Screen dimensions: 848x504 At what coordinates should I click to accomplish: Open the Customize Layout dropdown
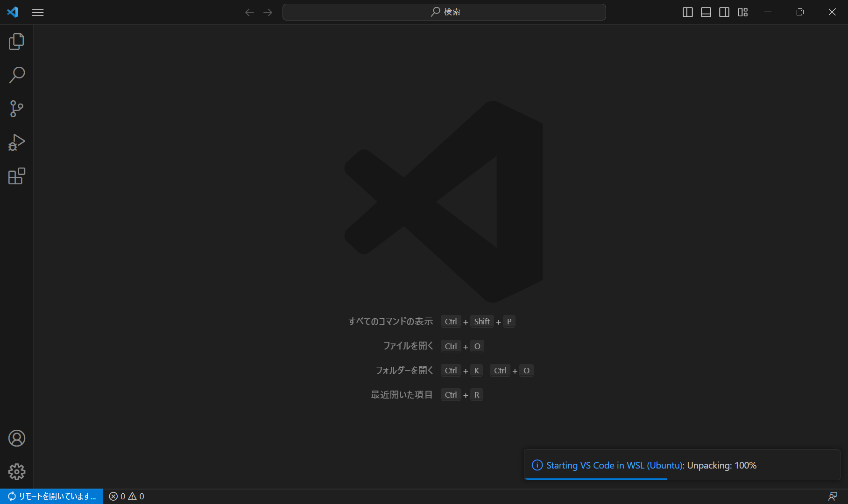point(742,12)
